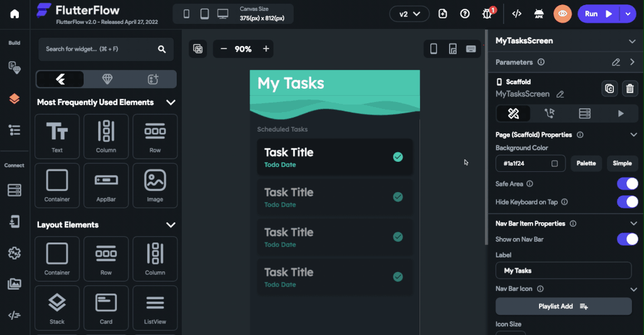Click the search for widget field
This screenshot has height=335, width=644.
[106, 49]
